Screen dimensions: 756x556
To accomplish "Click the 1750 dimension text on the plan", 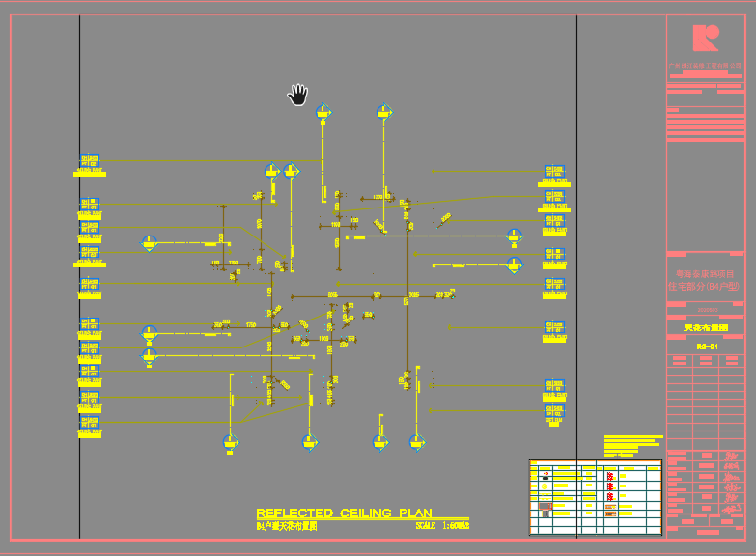I will pyautogui.click(x=251, y=325).
